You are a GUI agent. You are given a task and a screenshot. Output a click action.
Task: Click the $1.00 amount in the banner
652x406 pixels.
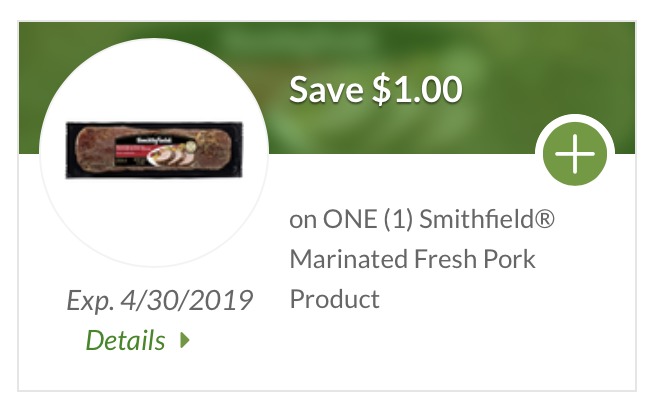pyautogui.click(x=416, y=90)
